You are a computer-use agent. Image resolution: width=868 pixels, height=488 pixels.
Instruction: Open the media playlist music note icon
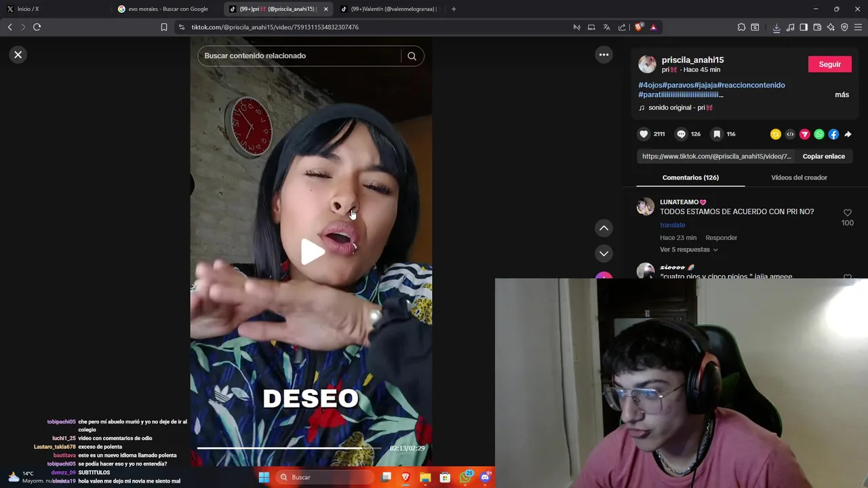click(x=790, y=27)
